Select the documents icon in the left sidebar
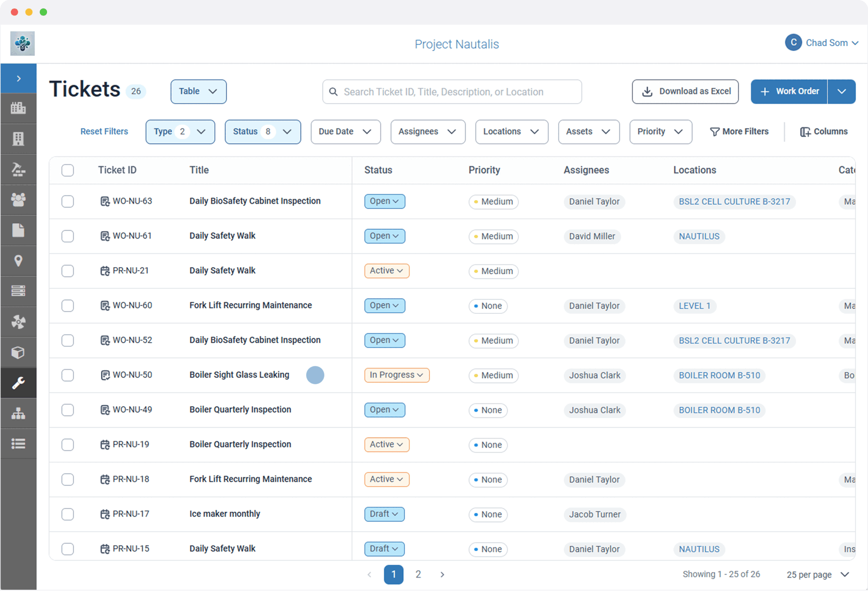Image resolution: width=868 pixels, height=591 pixels. click(19, 230)
